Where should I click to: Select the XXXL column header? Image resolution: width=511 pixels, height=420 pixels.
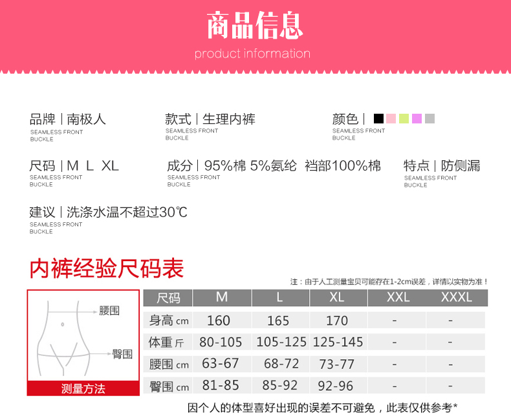456,297
